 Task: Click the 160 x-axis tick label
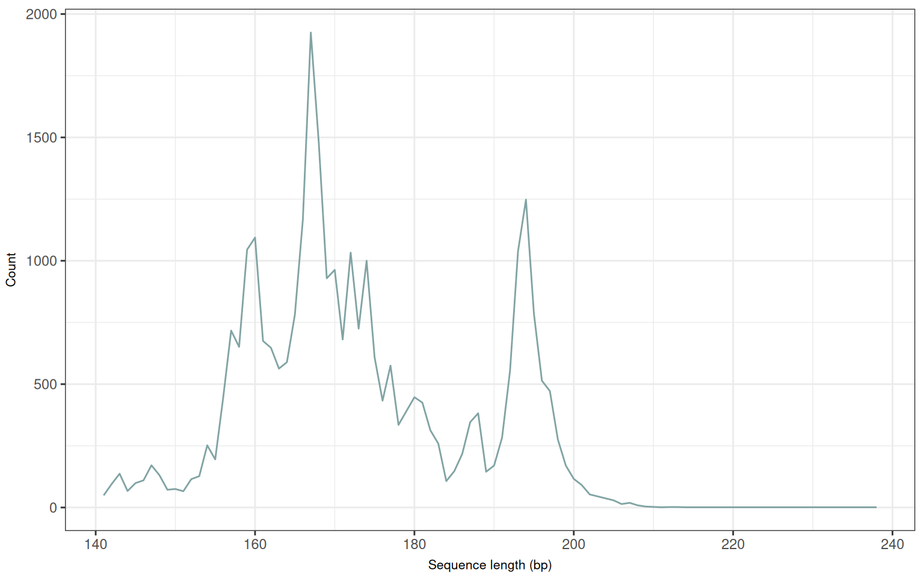click(x=255, y=544)
